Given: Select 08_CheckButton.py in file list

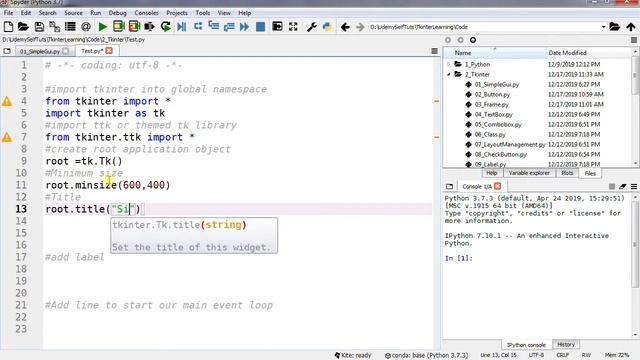Looking at the screenshot, I should tap(500, 155).
